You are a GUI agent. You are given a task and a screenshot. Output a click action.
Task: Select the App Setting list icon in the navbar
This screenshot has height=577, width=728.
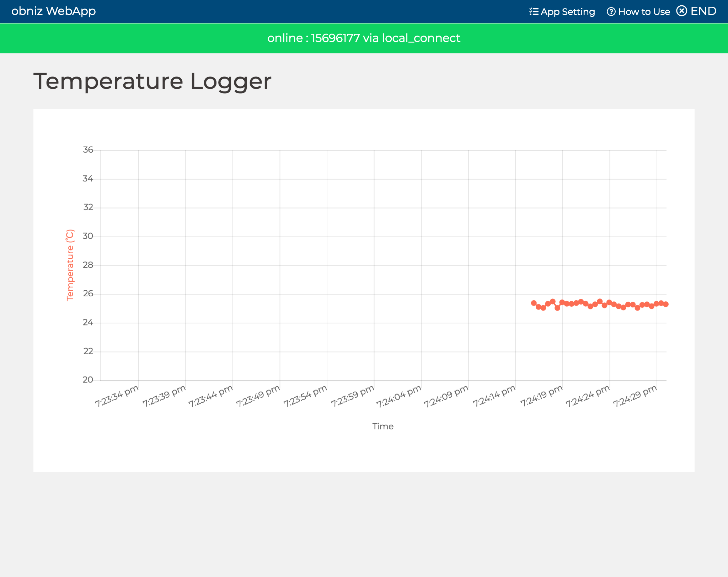[534, 11]
